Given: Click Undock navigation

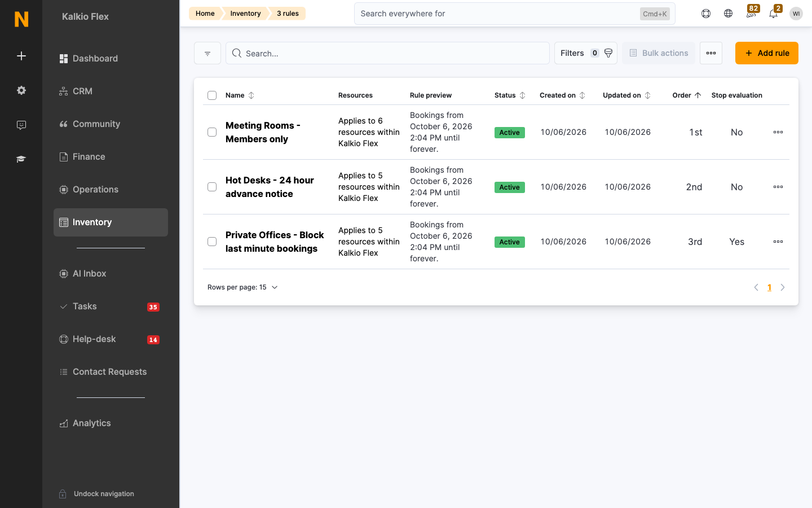Looking at the screenshot, I should (x=96, y=494).
